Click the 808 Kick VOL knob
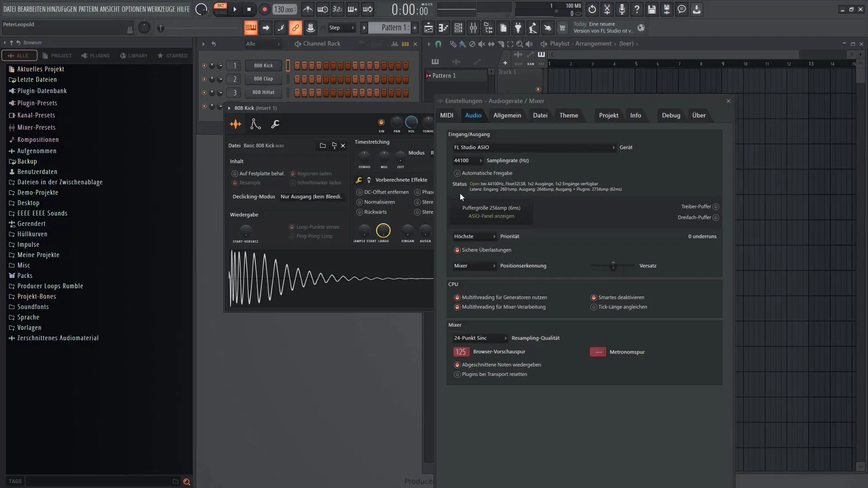Screen dimensions: 868x488 [411, 122]
